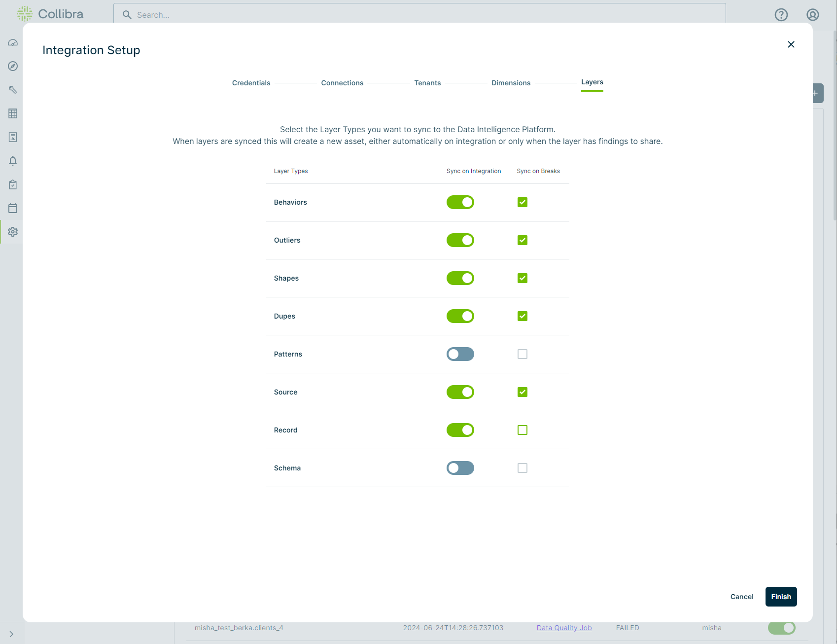This screenshot has width=837, height=644.
Task: Expand the sidebar with bottom chevron
Action: point(11,634)
